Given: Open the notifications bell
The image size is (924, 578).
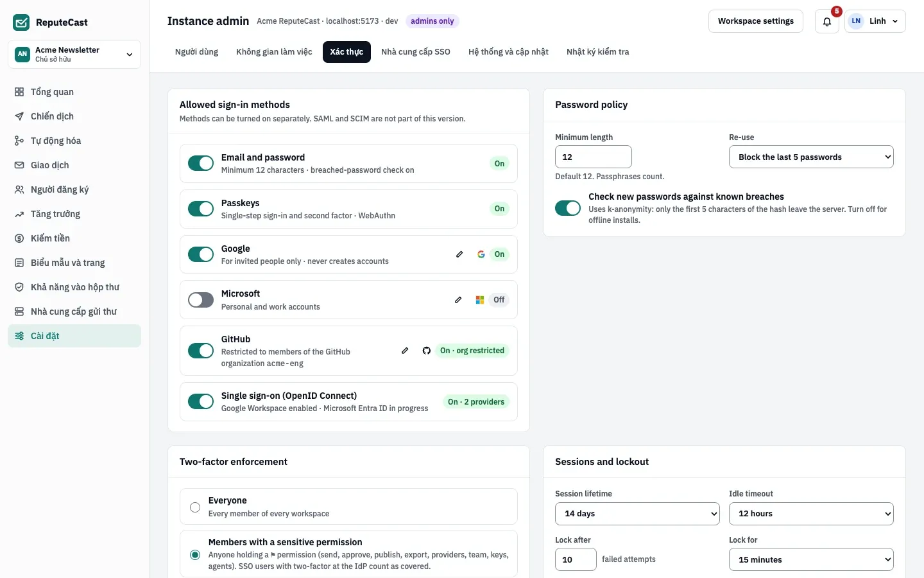Looking at the screenshot, I should point(827,21).
